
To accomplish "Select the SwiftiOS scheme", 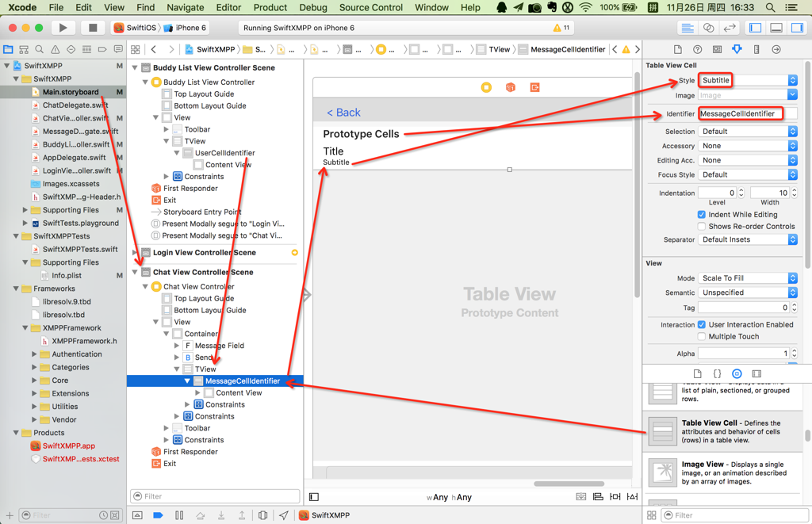I will (136, 28).
